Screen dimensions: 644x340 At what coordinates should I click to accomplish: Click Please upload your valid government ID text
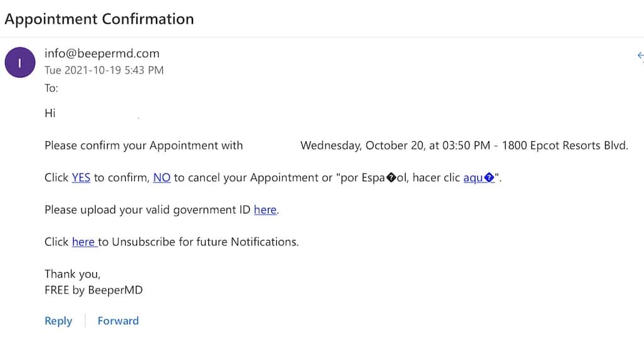tap(147, 210)
